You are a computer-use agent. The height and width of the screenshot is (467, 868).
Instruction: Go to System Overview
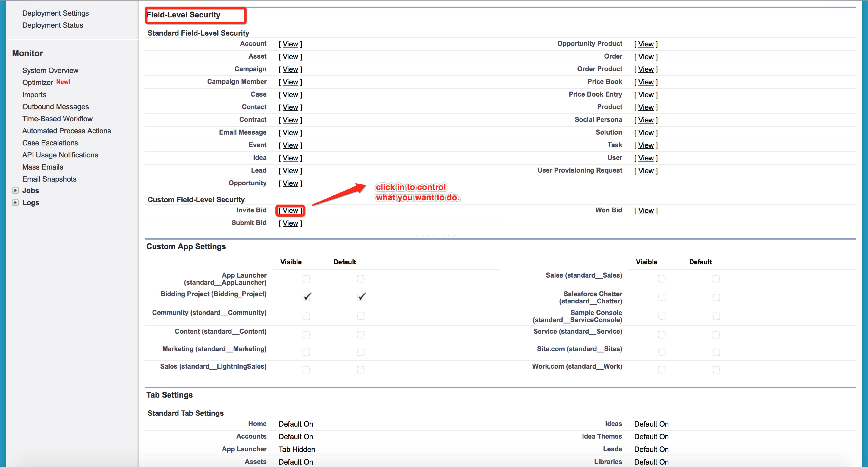pos(50,70)
